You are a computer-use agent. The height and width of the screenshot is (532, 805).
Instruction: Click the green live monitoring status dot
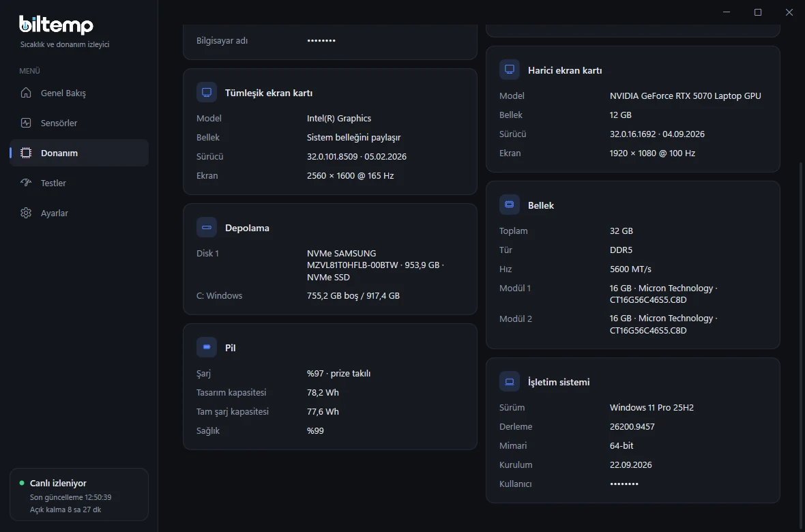(22, 483)
